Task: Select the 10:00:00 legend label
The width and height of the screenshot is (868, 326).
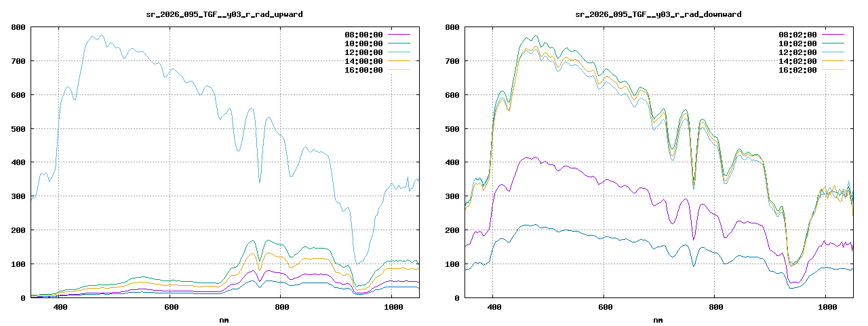Action: coord(363,43)
